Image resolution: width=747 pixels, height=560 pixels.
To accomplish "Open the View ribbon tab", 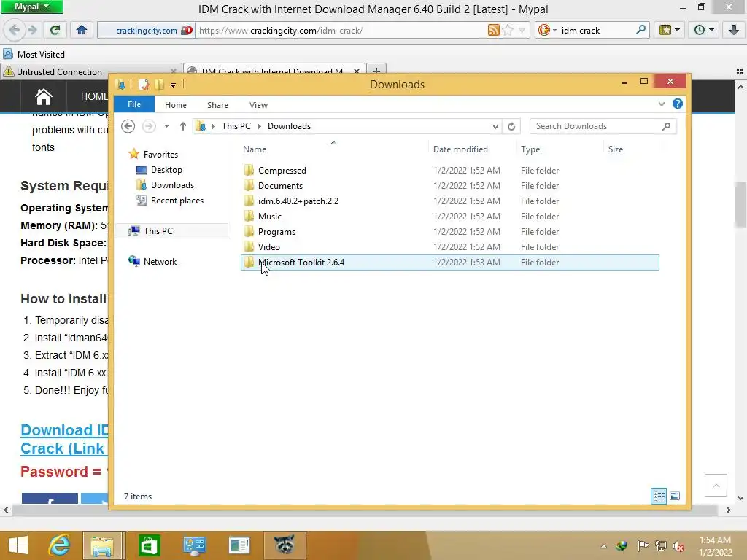I will click(x=259, y=105).
